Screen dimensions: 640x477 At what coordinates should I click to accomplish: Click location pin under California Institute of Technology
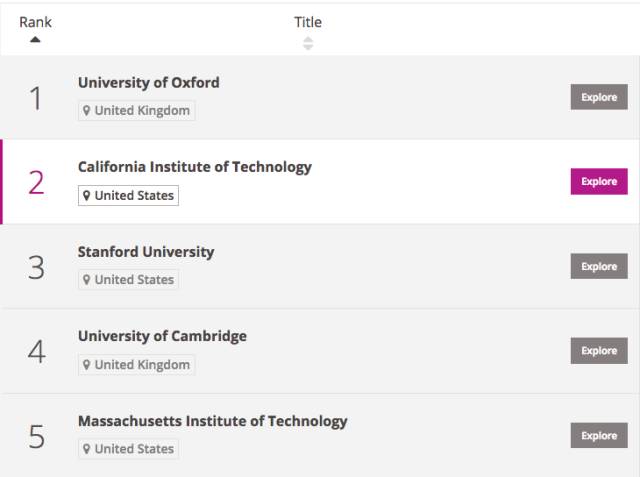click(86, 195)
